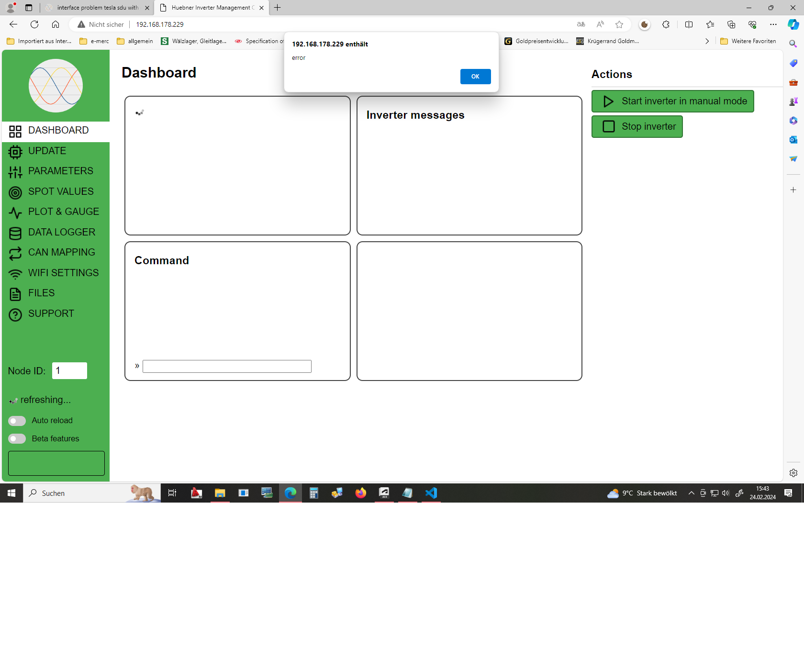Click the Spot Values target icon
The height and width of the screenshot is (672, 804).
point(15,192)
